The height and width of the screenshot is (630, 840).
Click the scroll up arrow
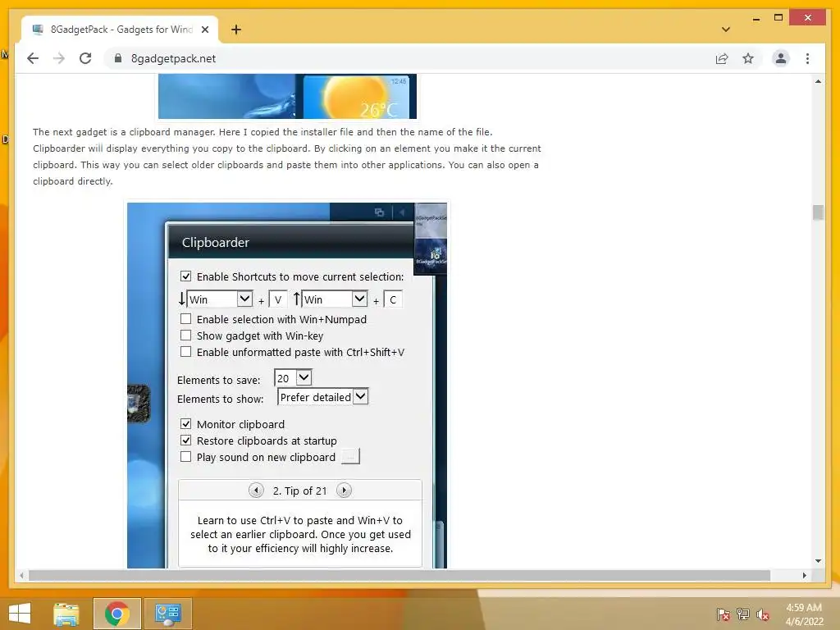tap(818, 81)
